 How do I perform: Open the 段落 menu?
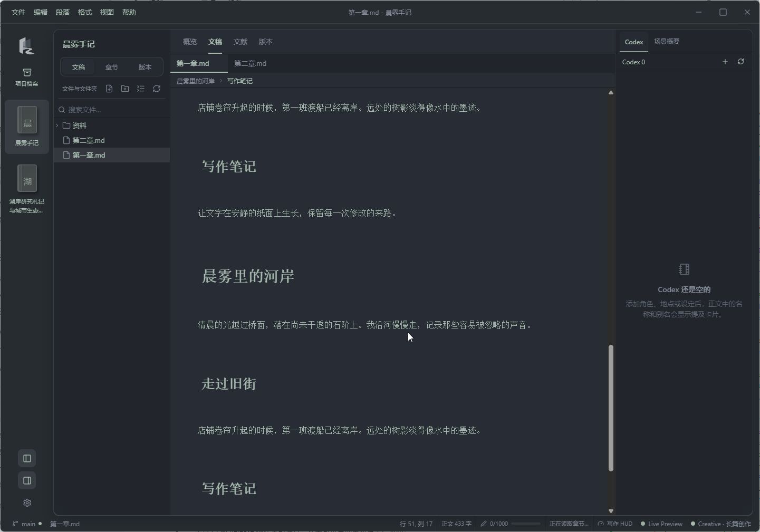click(63, 12)
